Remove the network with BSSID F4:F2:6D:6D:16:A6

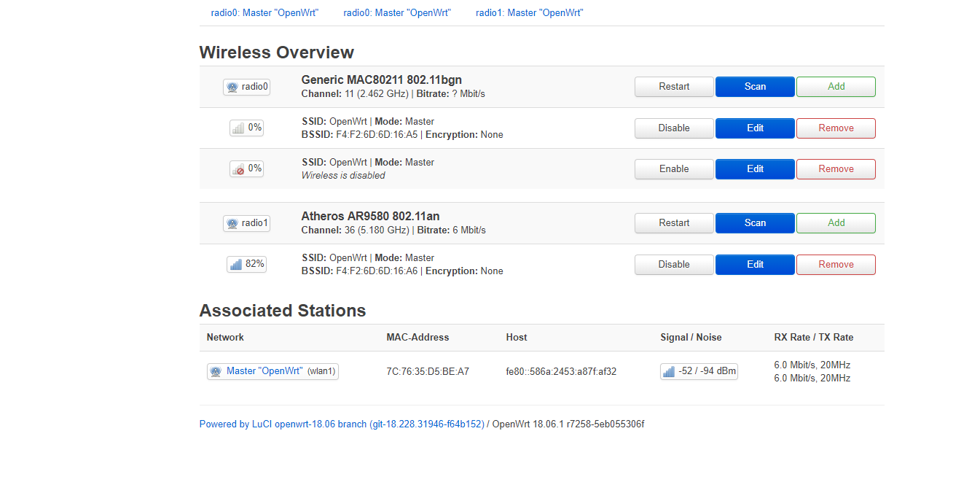pyautogui.click(x=836, y=265)
